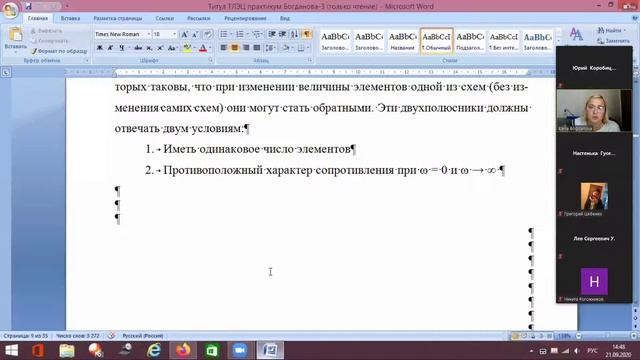Click word count in status bar
The image size is (640, 360).
[78, 336]
